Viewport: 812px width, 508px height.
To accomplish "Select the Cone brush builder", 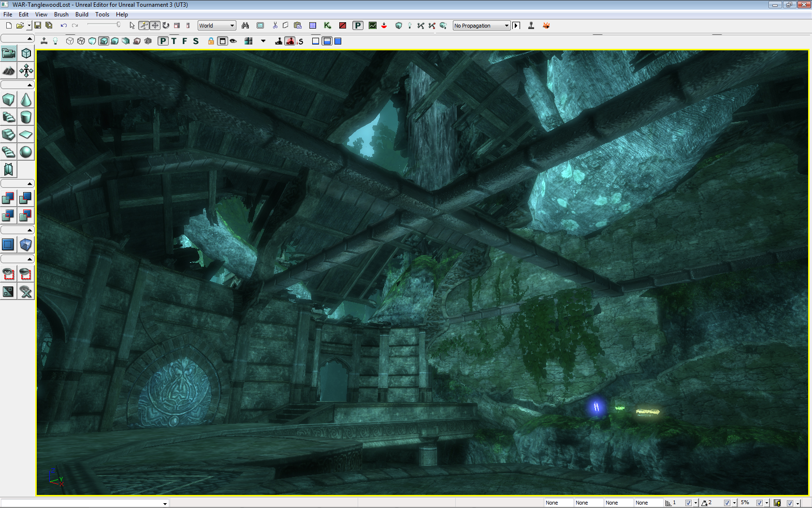I will pos(26,100).
